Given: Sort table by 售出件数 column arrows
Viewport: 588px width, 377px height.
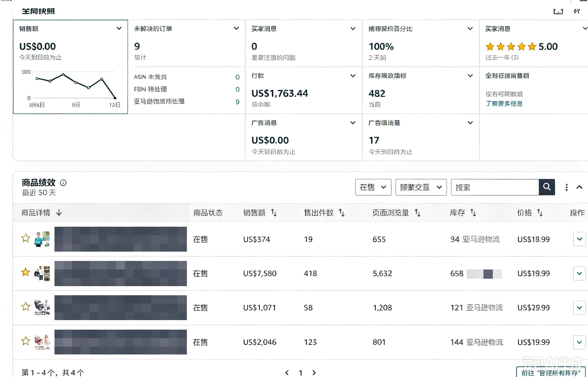Looking at the screenshot, I should pos(342,213).
